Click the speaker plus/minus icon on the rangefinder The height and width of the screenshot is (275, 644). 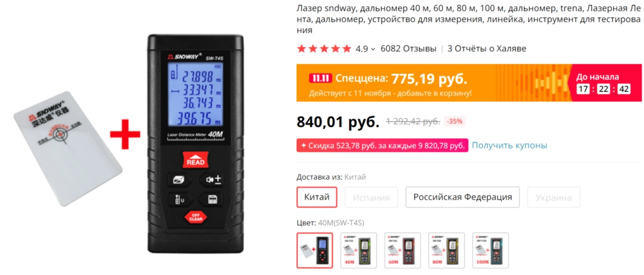tap(211, 180)
